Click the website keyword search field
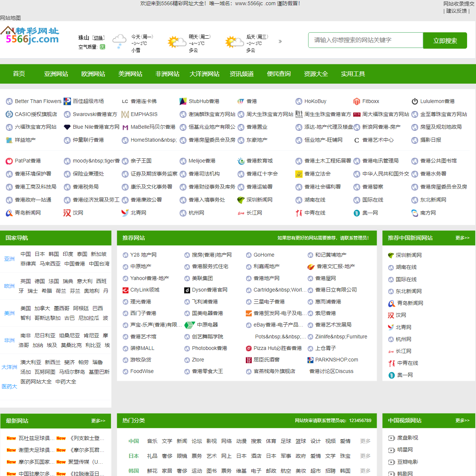 tap(366, 40)
